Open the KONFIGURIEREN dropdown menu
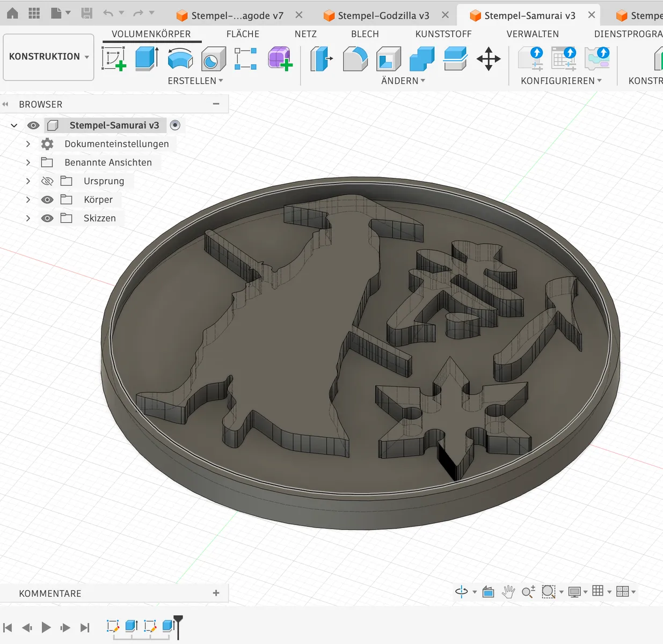Screen dimensions: 663x644 tap(562, 80)
